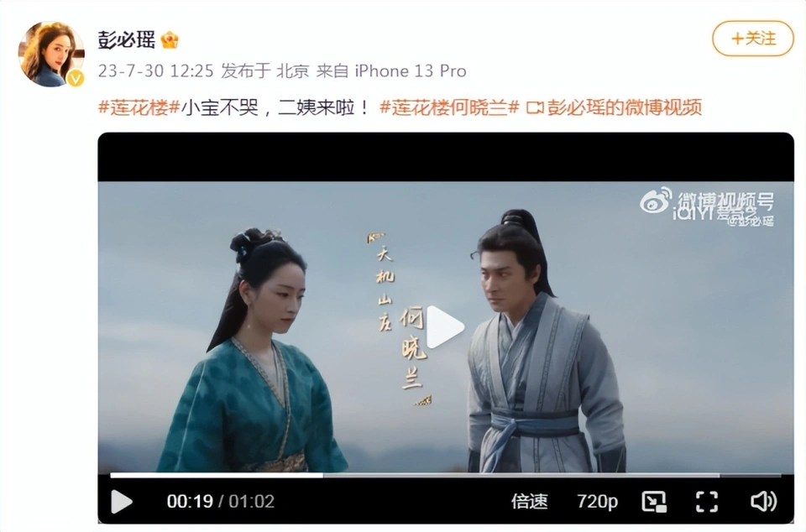
Task: Open the #莲花楼# hashtag topic
Action: (x=139, y=108)
